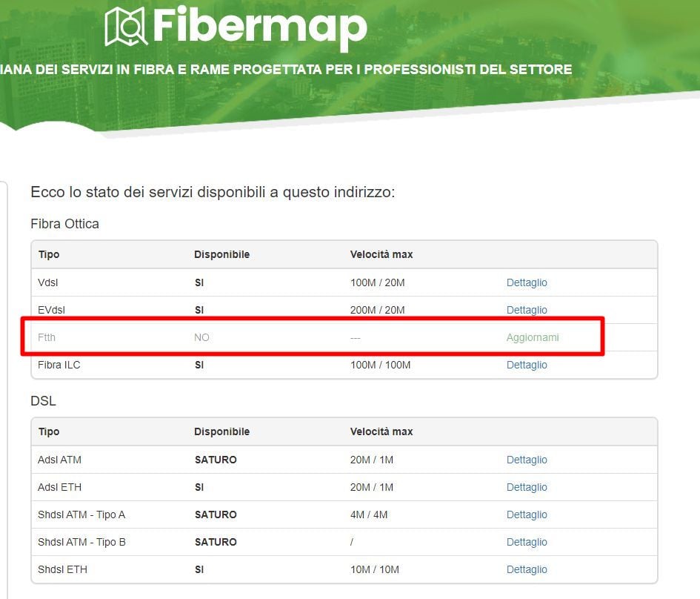
Task: Click 20M / 1M speed for Adsl ATM
Action: [371, 460]
